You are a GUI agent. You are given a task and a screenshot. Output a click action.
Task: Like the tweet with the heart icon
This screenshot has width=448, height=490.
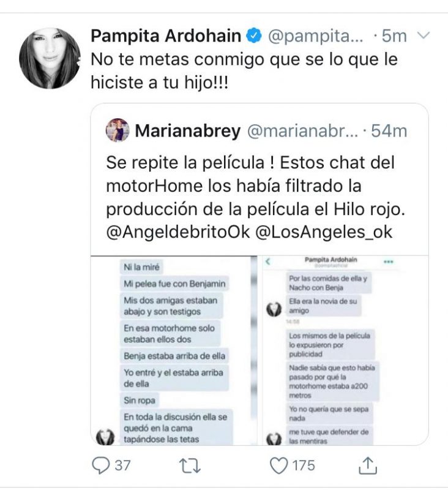pos(279,466)
